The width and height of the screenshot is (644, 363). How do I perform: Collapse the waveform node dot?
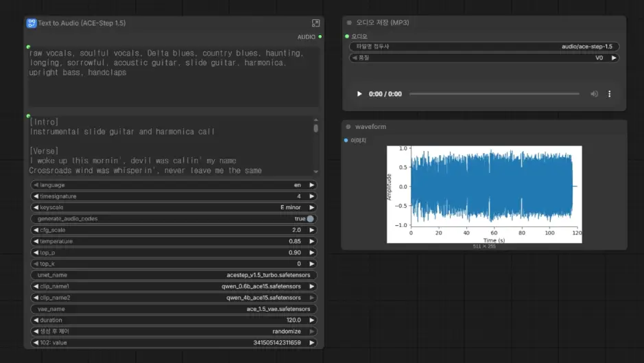click(x=348, y=127)
